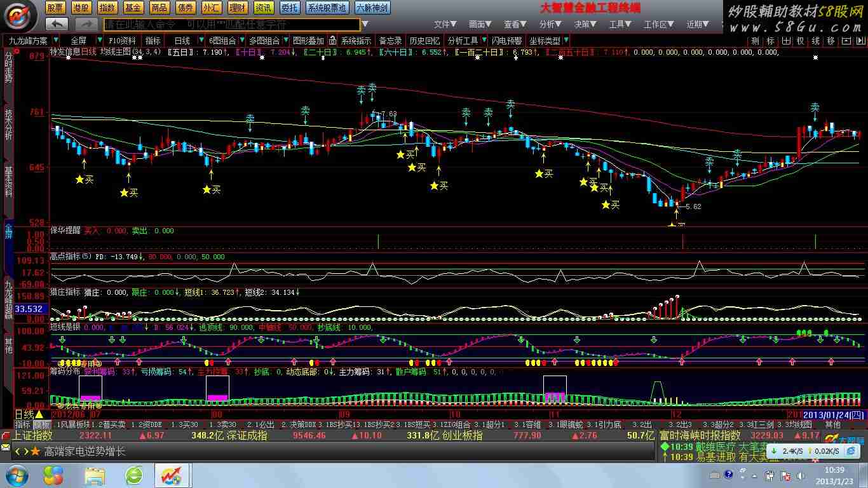868x488 pixels.
Task: Open the 分析工具 dropdown
Action: (x=484, y=41)
